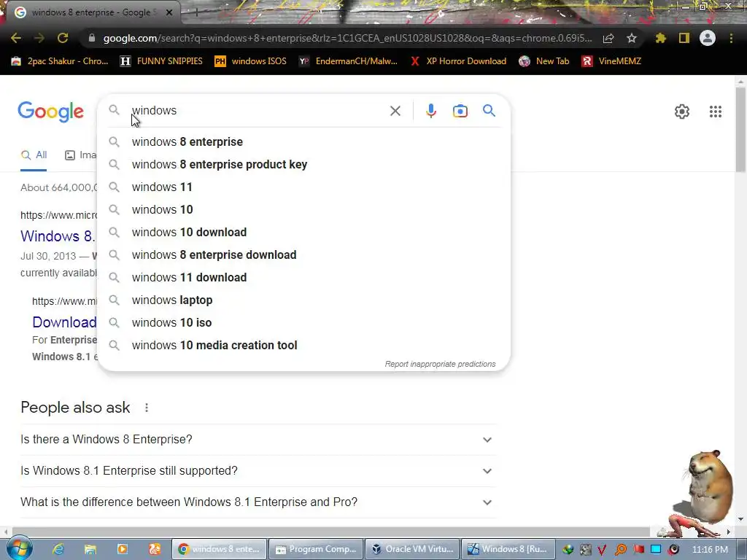Bookmark this page with the star icon
The height and width of the screenshot is (560, 747).
(632, 38)
